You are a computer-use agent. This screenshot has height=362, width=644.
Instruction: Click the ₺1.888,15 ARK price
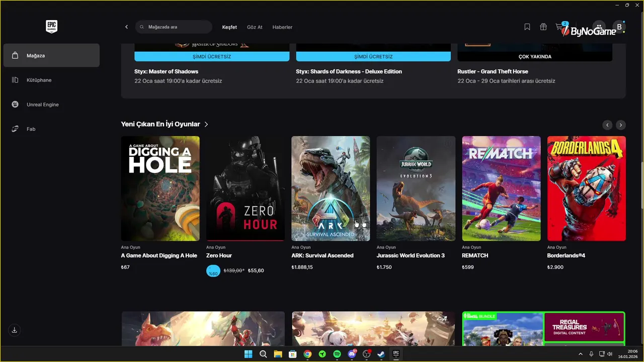click(x=302, y=267)
